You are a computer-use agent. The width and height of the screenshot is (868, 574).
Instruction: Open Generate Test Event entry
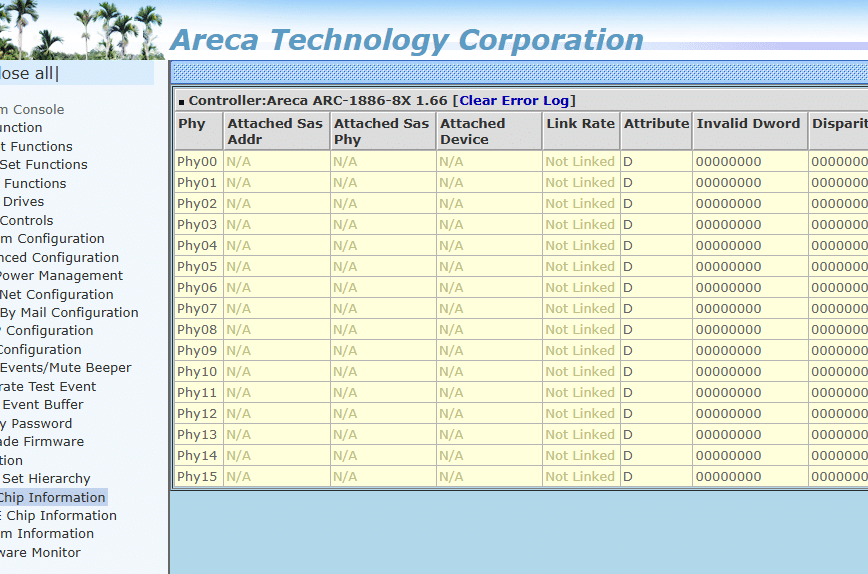pyautogui.click(x=48, y=387)
